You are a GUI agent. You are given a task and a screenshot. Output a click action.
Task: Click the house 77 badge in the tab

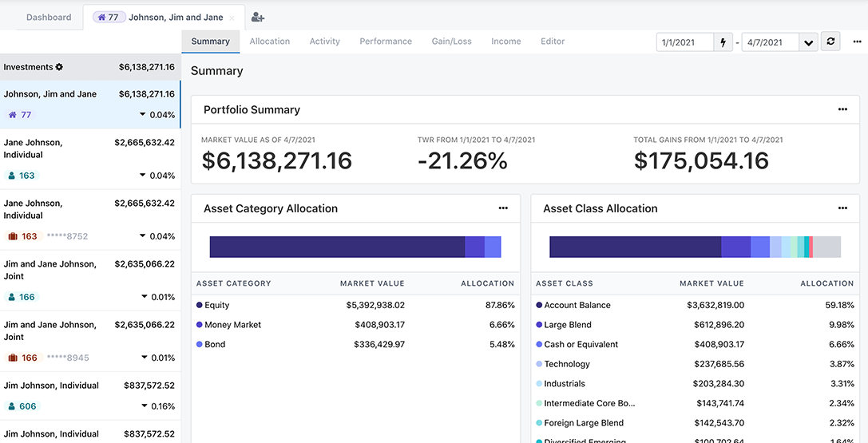pos(109,17)
